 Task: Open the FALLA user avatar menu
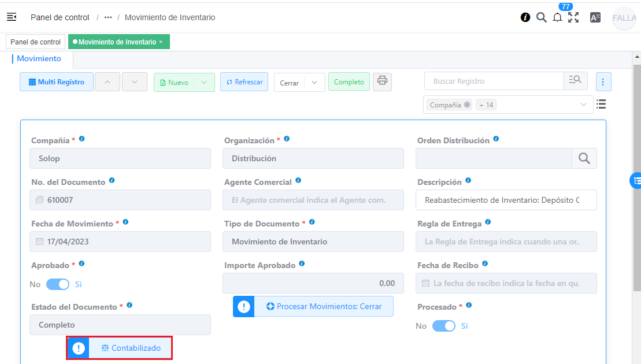coord(624,18)
